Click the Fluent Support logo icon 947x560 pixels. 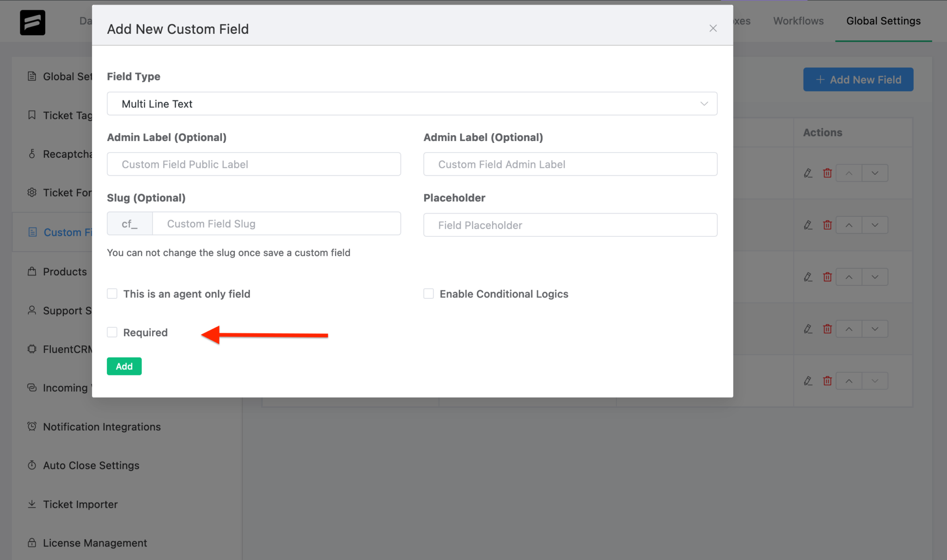point(32,22)
